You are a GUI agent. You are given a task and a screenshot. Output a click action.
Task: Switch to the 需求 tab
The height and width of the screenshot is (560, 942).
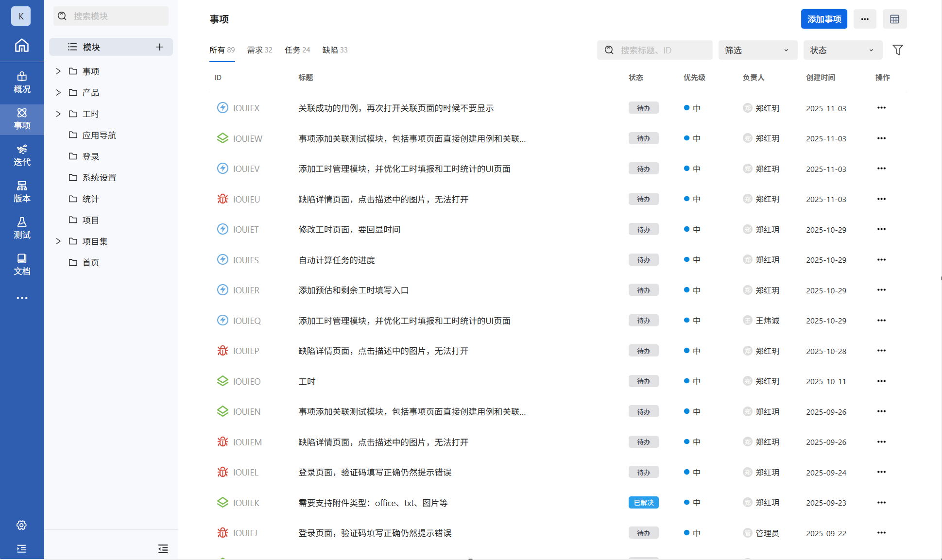click(x=259, y=50)
